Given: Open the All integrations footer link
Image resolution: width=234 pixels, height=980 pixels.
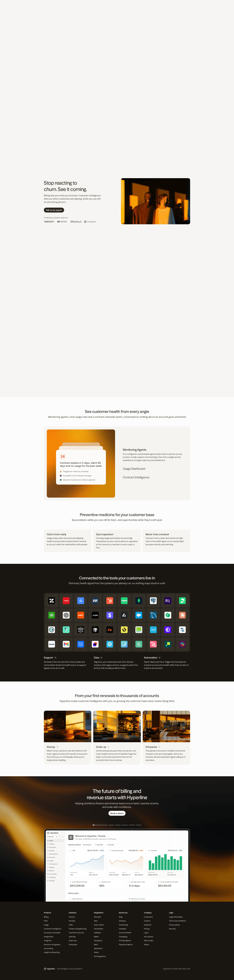Looking at the screenshot, I should point(100,956).
